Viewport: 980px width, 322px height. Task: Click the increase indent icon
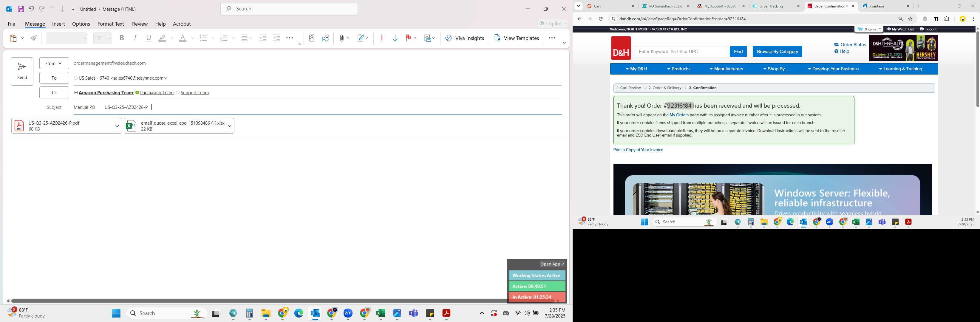(x=276, y=38)
